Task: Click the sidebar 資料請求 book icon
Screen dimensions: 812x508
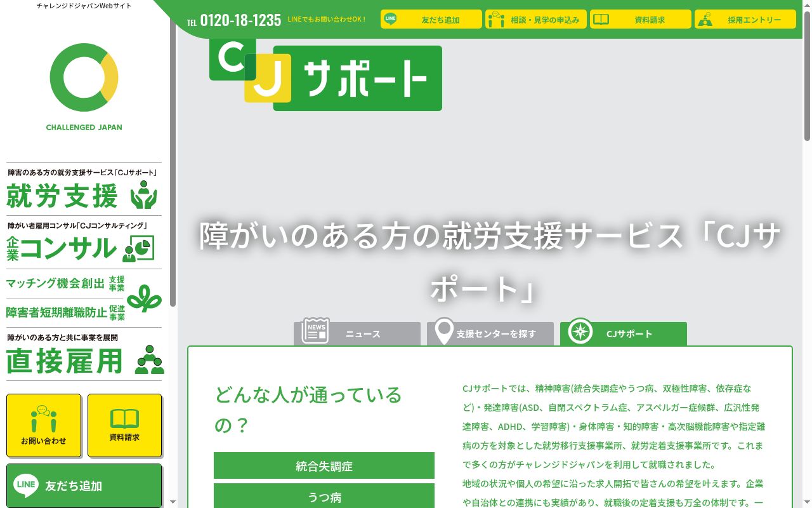Action: click(124, 418)
